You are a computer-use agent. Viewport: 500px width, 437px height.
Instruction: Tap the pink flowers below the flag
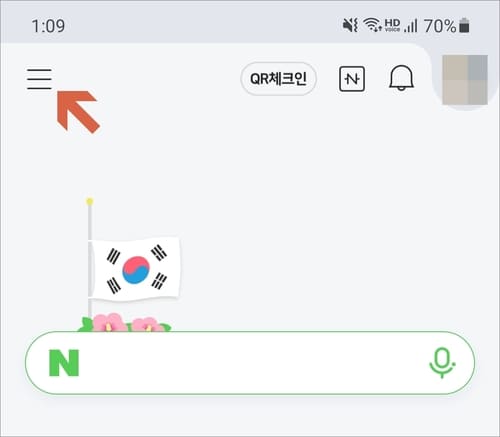pyautogui.click(x=124, y=322)
